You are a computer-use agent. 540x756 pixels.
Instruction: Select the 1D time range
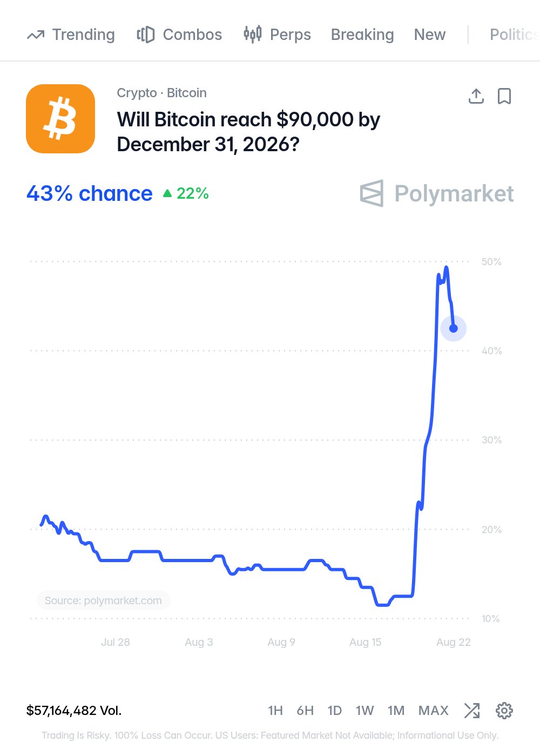click(x=335, y=711)
